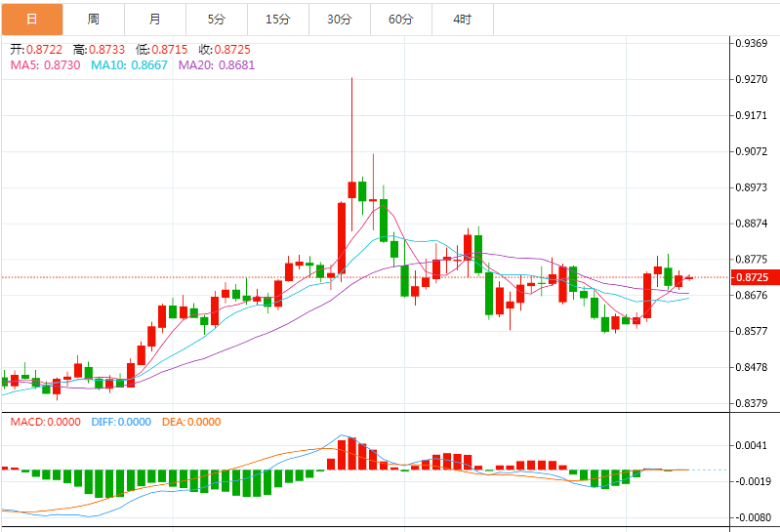Click the 开:0.8722 opening price text
780x532 pixels.
(36, 49)
